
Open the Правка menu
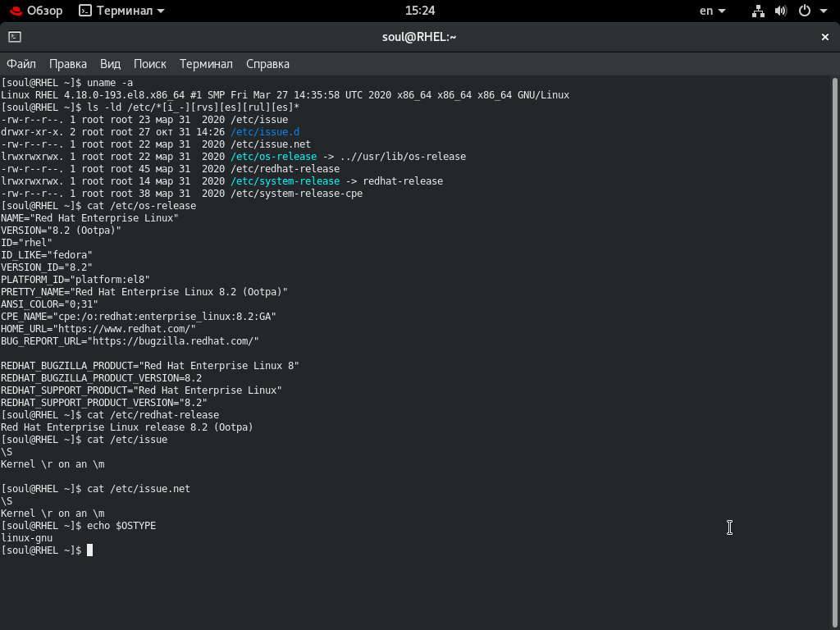click(68, 64)
